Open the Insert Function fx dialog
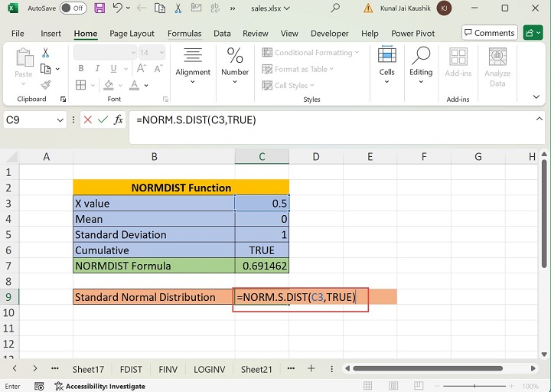Viewport: 551px width, 392px height. pyautogui.click(x=119, y=120)
